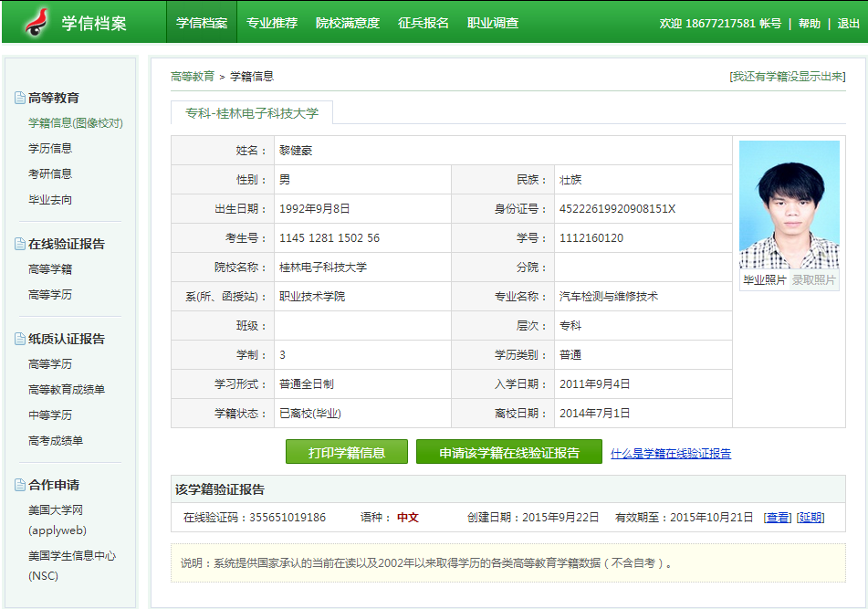Image resolution: width=868 pixels, height=609 pixels.
Task: Click the 学信档案 bird logo icon
Action: (x=37, y=23)
